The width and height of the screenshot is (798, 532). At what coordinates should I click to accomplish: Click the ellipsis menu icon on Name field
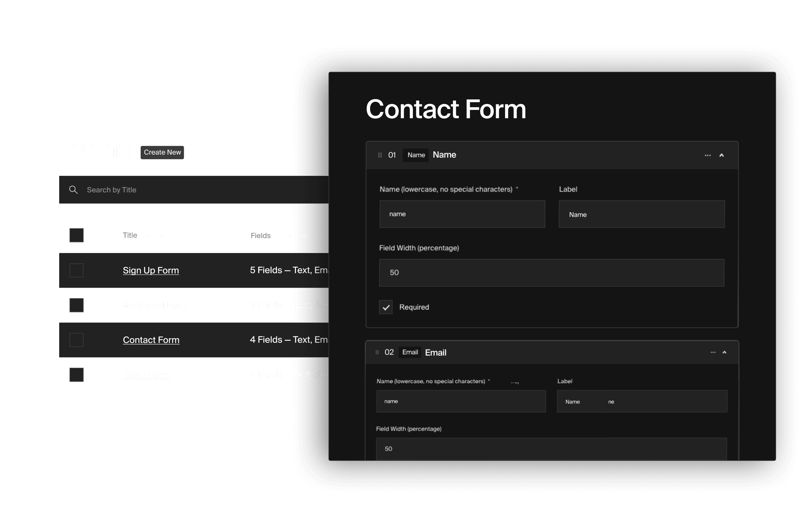tap(707, 155)
